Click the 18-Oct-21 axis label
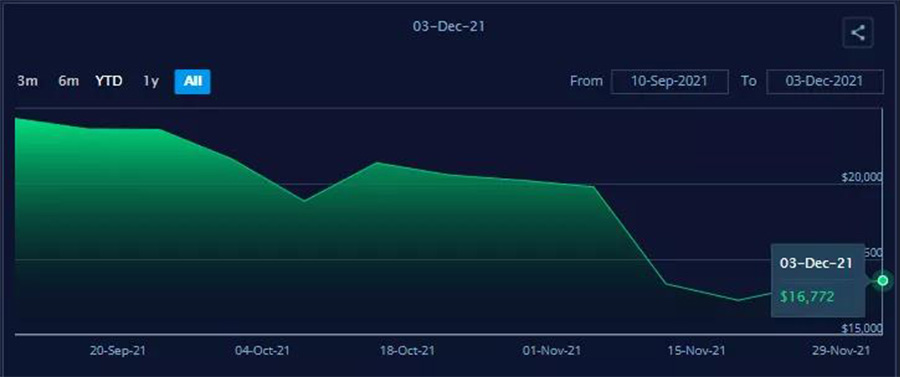 407,351
